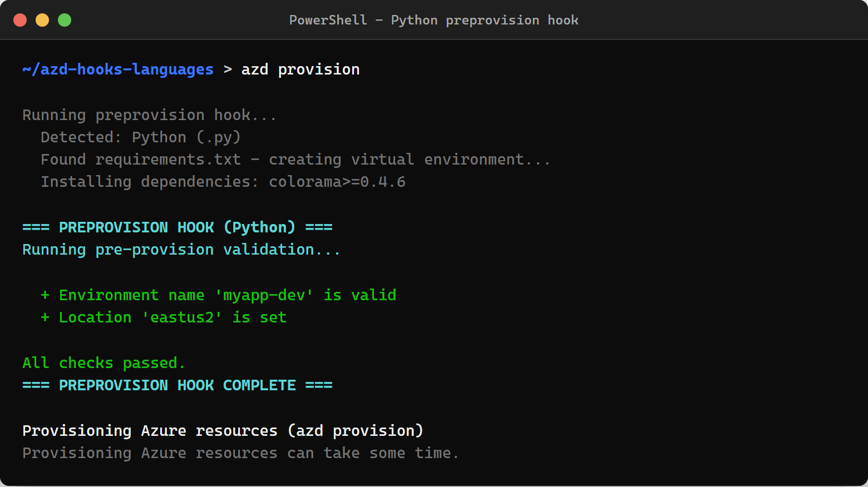The image size is (868, 487).
Task: Select the prompt arrow after directory path
Action: click(x=227, y=69)
